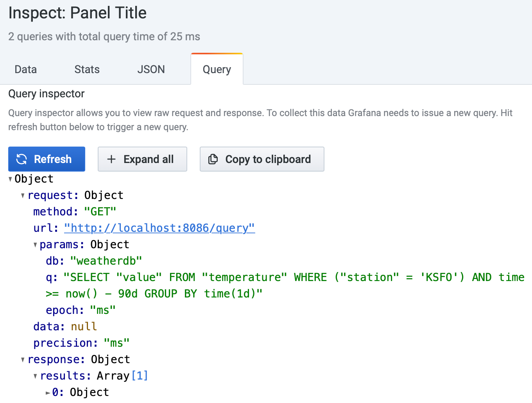Screen dimensions: 532x403
Task: Expand the 0: Object entry
Action: pos(48,392)
